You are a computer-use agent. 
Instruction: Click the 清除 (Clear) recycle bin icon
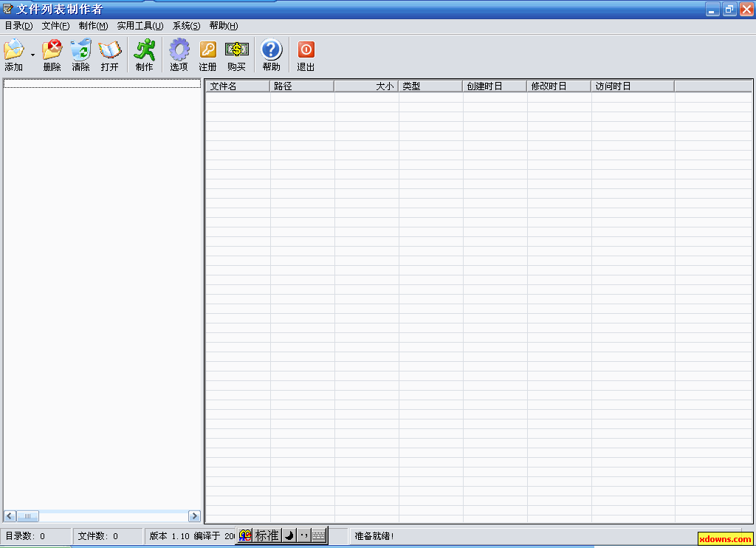pos(81,49)
